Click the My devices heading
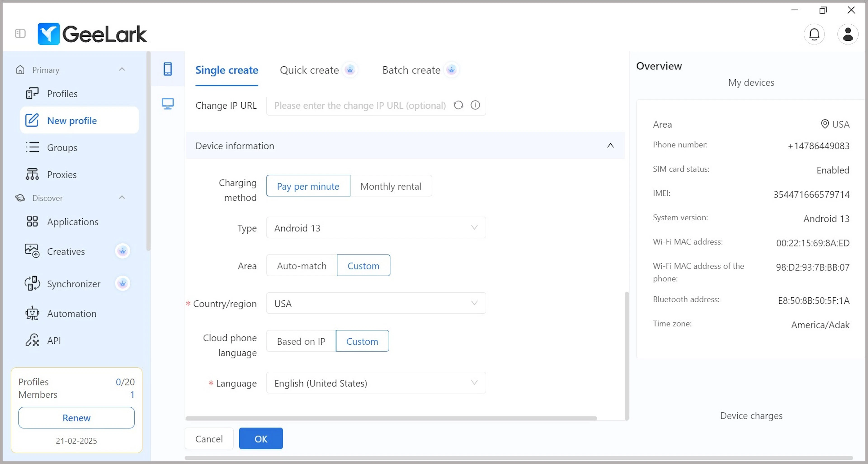Image resolution: width=868 pixels, height=464 pixels. (x=751, y=82)
